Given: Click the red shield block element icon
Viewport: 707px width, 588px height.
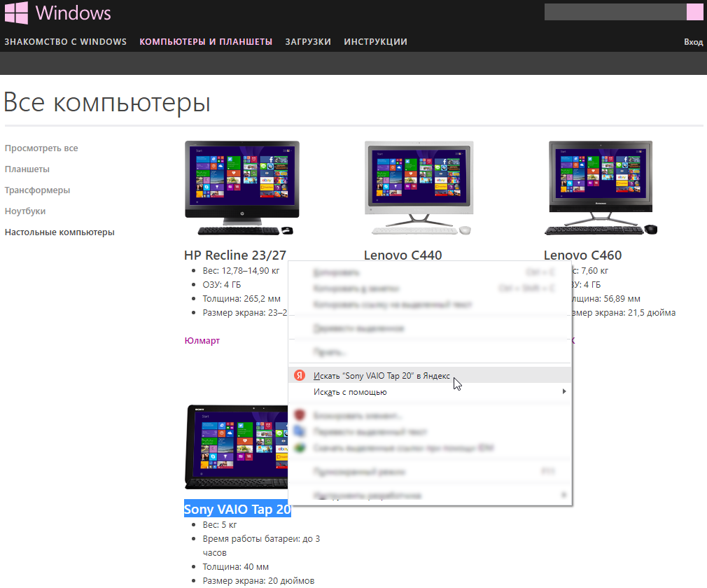Looking at the screenshot, I should (x=299, y=416).
